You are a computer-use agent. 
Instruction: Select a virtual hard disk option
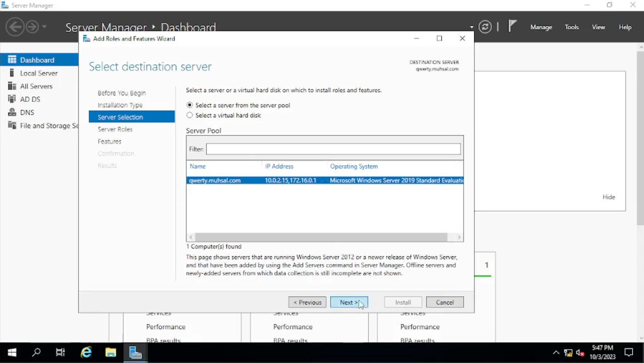click(x=190, y=115)
